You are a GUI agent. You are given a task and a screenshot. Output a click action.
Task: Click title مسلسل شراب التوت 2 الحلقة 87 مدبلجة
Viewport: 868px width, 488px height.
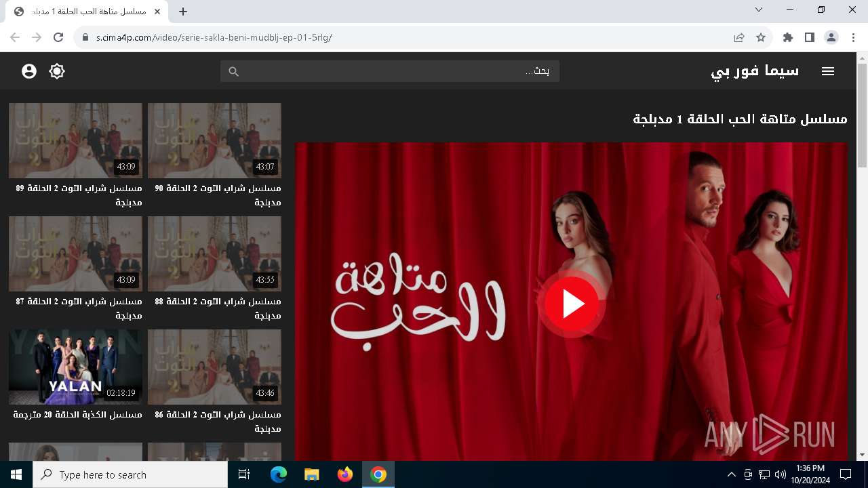pyautogui.click(x=79, y=308)
